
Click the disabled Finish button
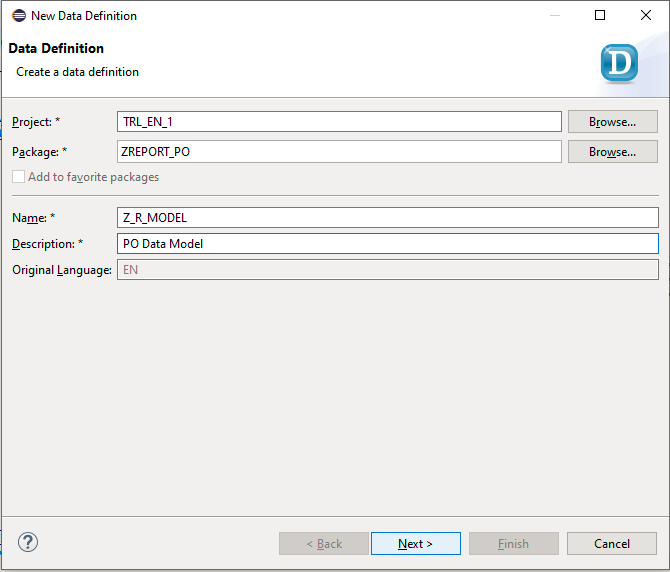click(514, 543)
